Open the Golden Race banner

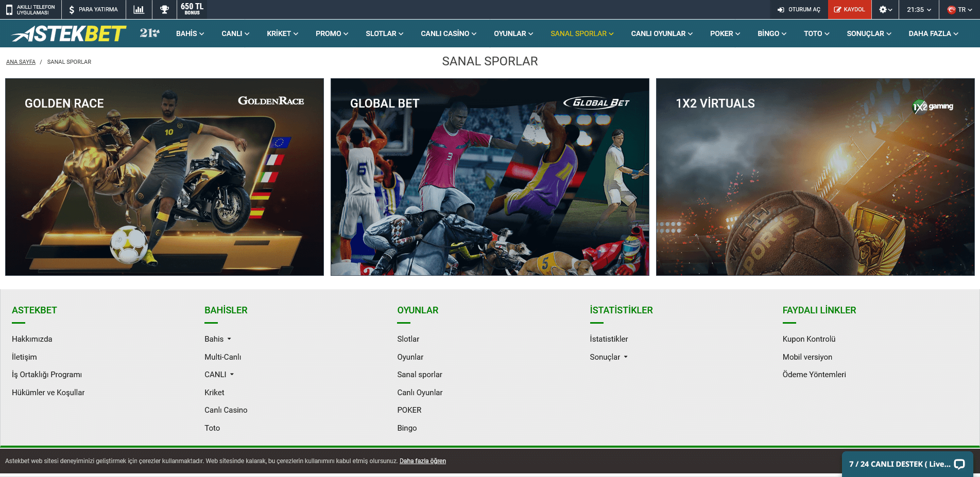(x=164, y=177)
